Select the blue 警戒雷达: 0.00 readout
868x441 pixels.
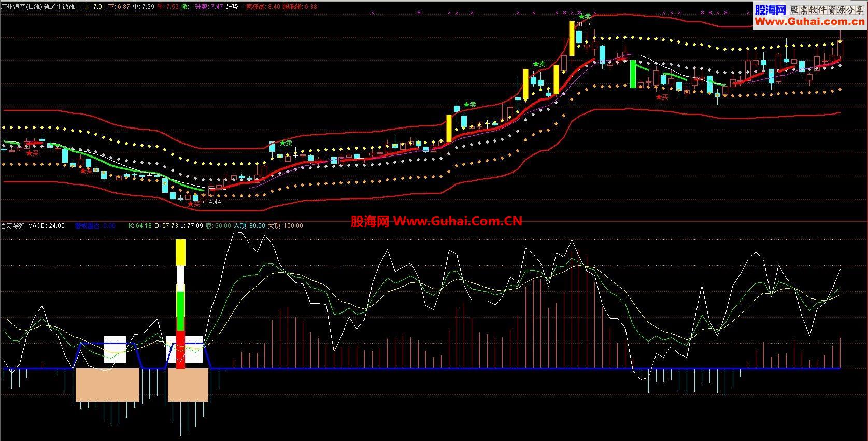pos(95,226)
